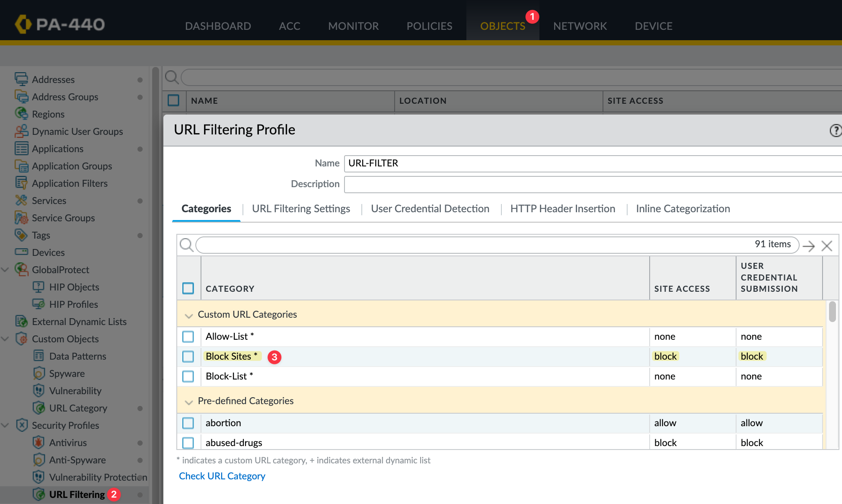Open the Addresses panel icon
842x504 pixels.
click(21, 79)
